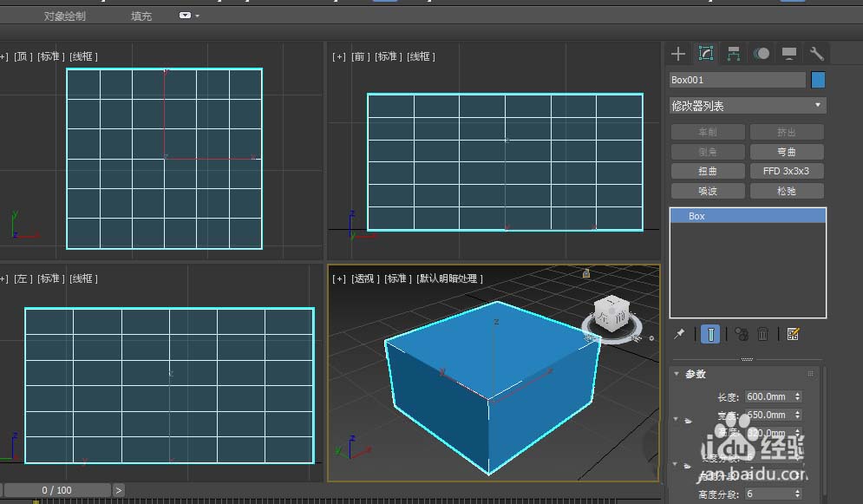863x504 pixels.
Task: Open the Box001 object color swatch
Action: click(x=818, y=80)
